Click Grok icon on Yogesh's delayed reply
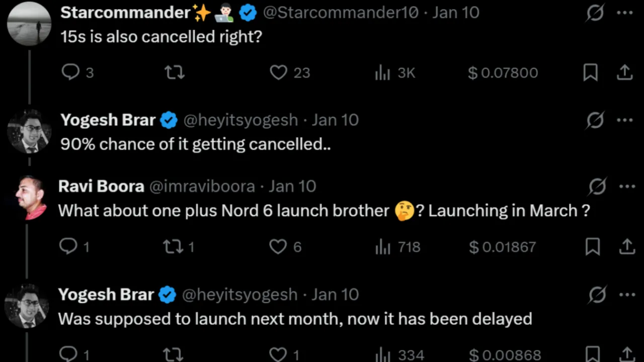The height and width of the screenshot is (362, 644). pyautogui.click(x=597, y=295)
